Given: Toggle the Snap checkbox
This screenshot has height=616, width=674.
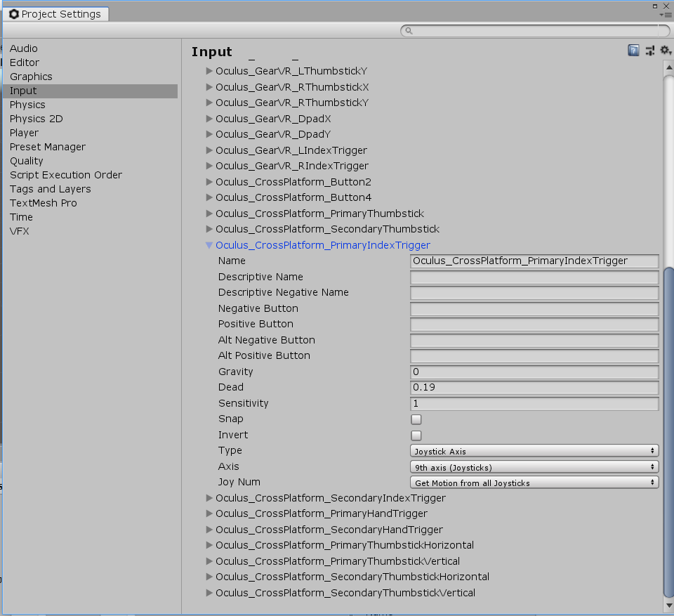Looking at the screenshot, I should pyautogui.click(x=416, y=419).
